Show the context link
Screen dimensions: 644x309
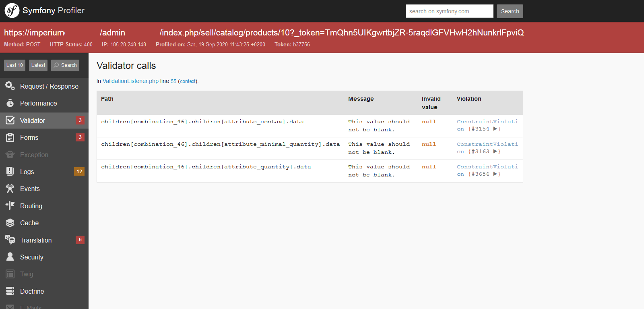188,81
